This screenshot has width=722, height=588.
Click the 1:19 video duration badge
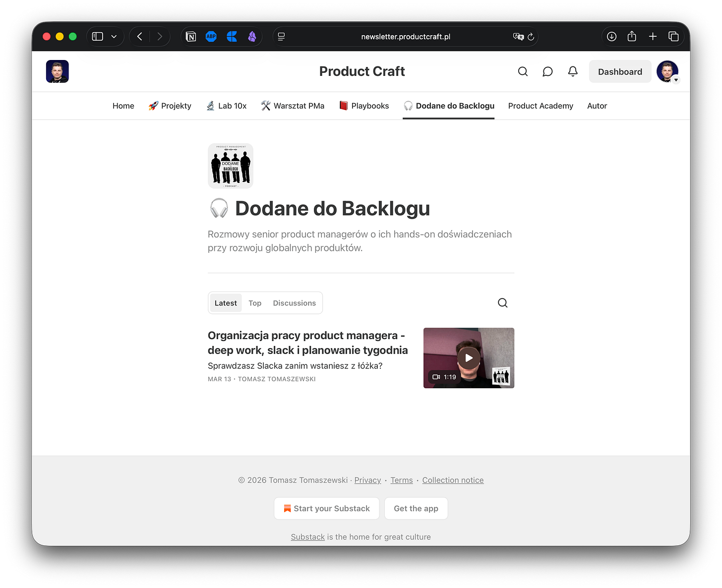click(x=444, y=377)
